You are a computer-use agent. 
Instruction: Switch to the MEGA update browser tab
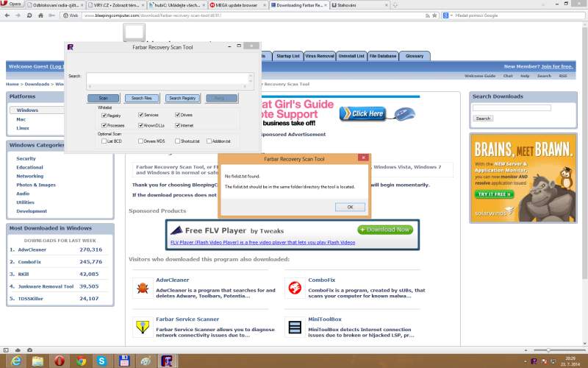coord(237,4)
